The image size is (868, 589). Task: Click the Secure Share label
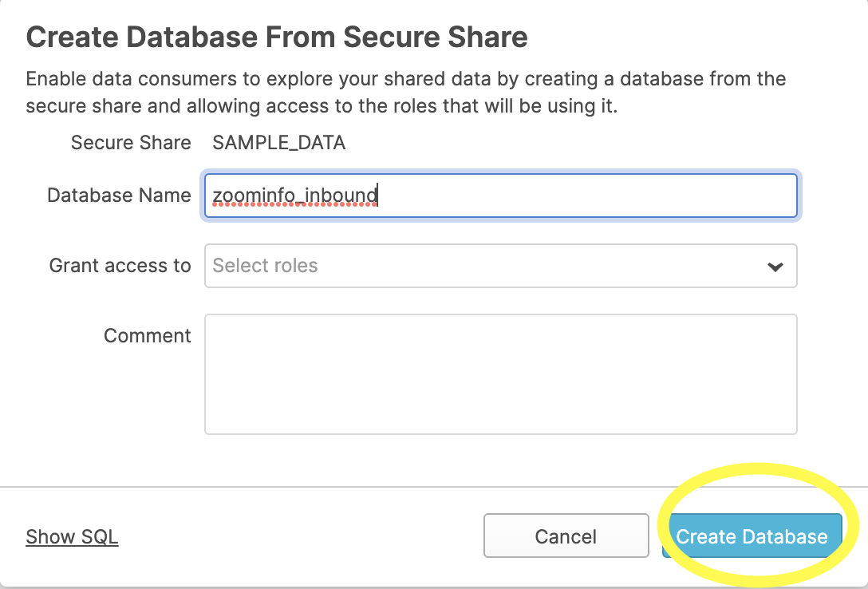[131, 143]
